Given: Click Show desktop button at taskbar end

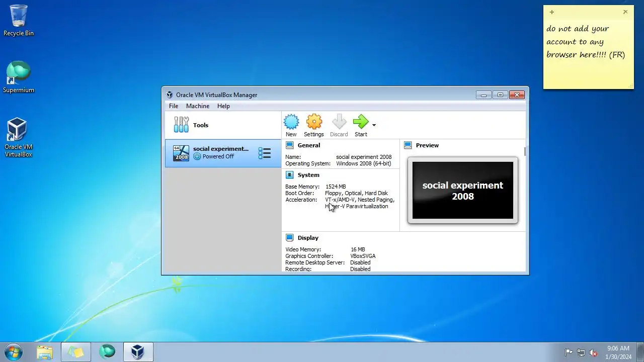Looking at the screenshot, I should [640, 352].
